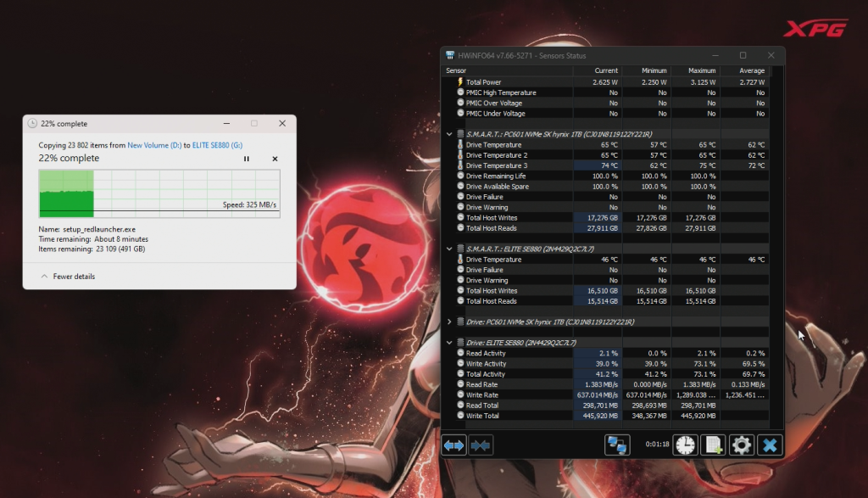868x498 pixels.
Task: Click the blue expand-columns arrows icon in HWiNFO
Action: [x=454, y=445]
